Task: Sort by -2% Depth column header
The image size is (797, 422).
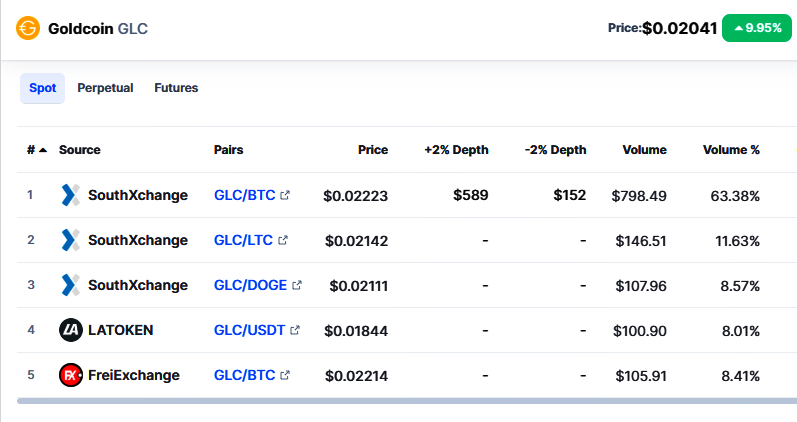Action: (x=555, y=150)
